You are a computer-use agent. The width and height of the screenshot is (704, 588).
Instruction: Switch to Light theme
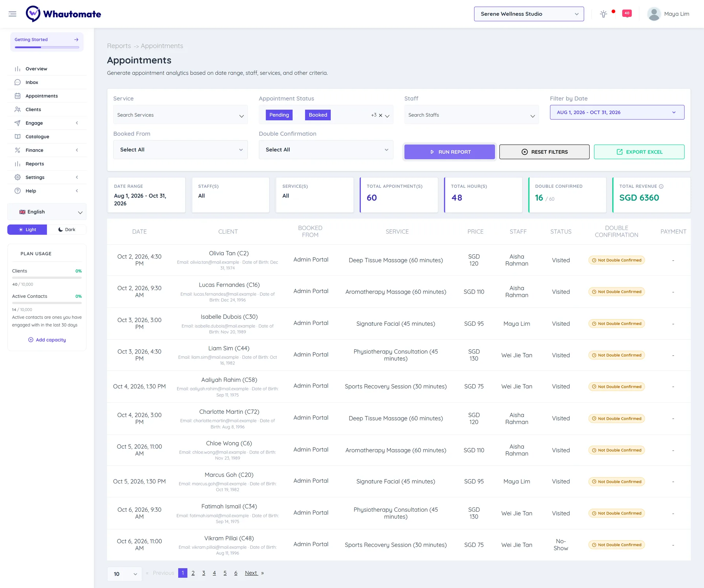(27, 230)
